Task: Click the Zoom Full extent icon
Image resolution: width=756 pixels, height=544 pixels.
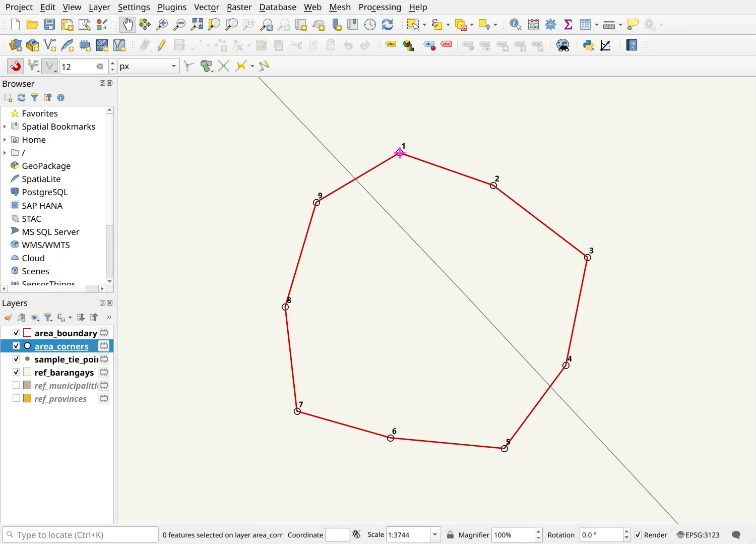Action: (197, 24)
